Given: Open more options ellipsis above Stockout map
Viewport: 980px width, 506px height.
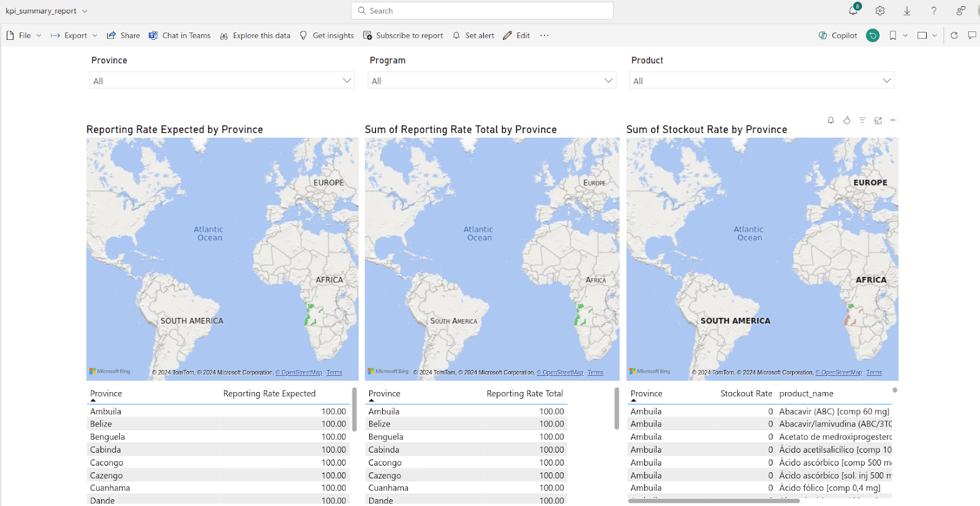Looking at the screenshot, I should pos(894,120).
